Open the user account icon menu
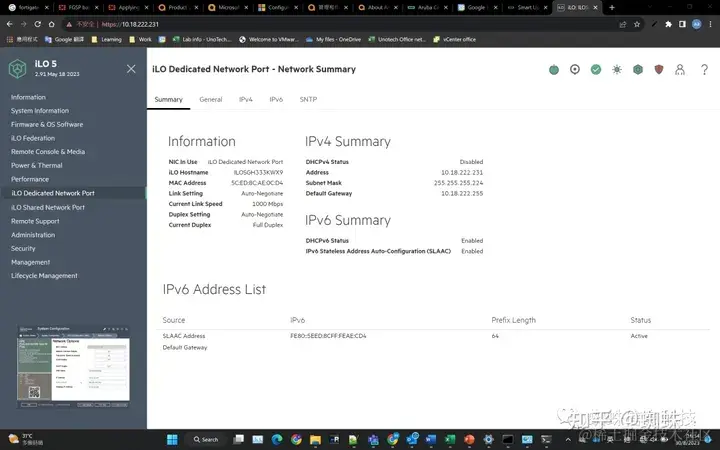 tap(680, 69)
